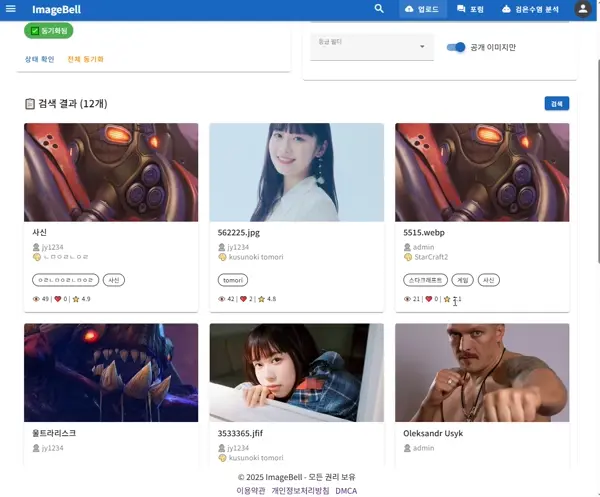Click uploader icon beside admin on 5515.webp
Image resolution: width=600 pixels, height=497 pixels.
coord(408,247)
